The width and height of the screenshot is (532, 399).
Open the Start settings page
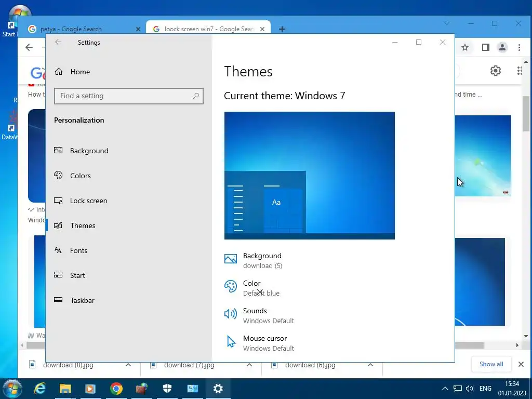point(77,275)
